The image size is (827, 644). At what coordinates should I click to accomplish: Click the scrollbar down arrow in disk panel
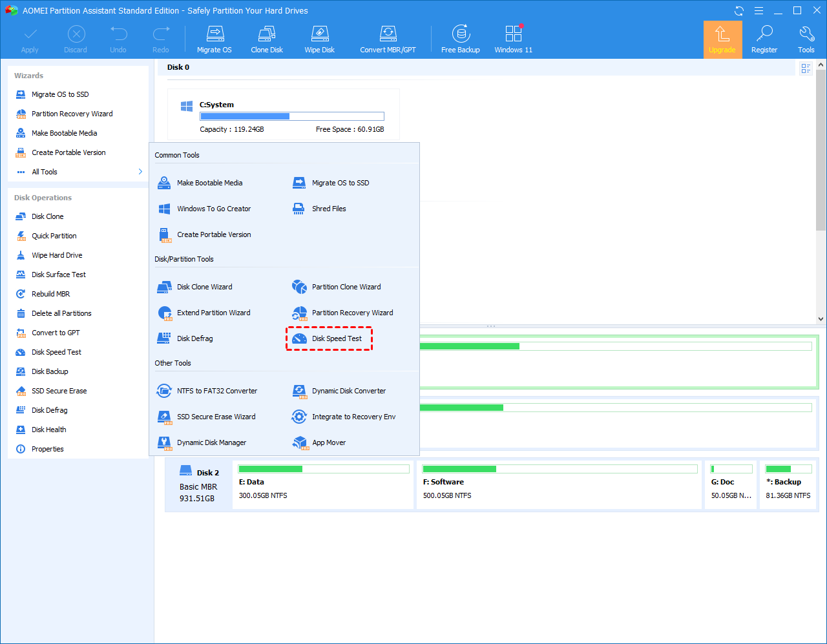click(x=821, y=318)
